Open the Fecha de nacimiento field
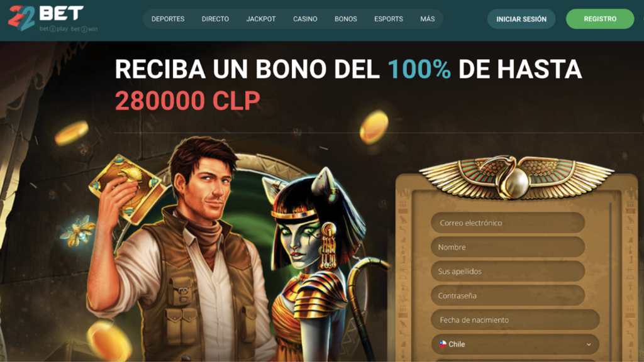 point(515,320)
